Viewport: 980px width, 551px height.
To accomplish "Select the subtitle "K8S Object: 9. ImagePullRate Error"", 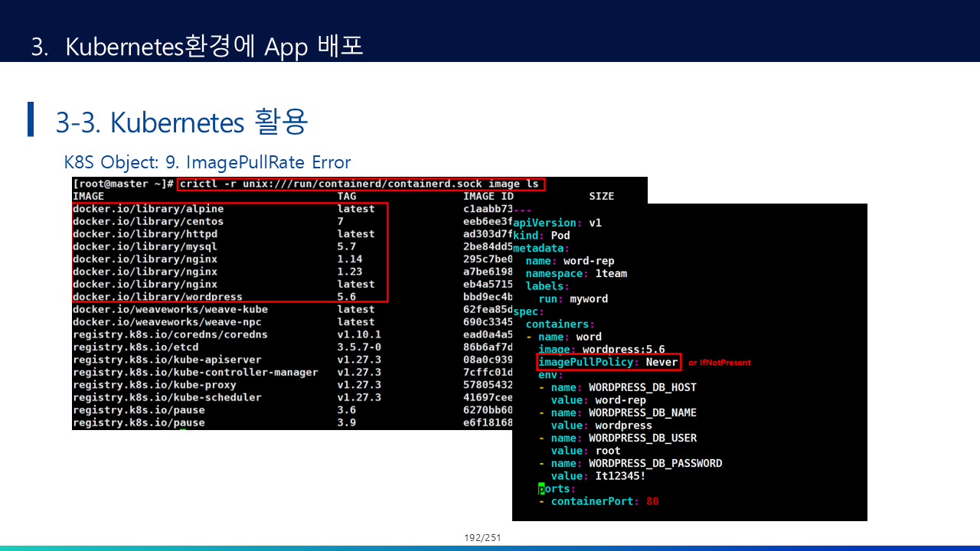I will click(207, 162).
